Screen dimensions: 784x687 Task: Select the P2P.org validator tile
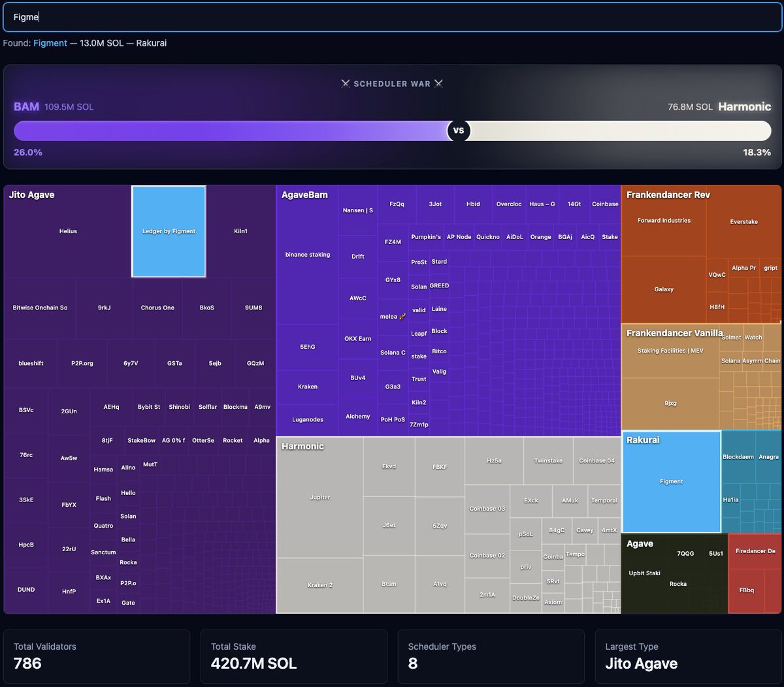click(82, 363)
